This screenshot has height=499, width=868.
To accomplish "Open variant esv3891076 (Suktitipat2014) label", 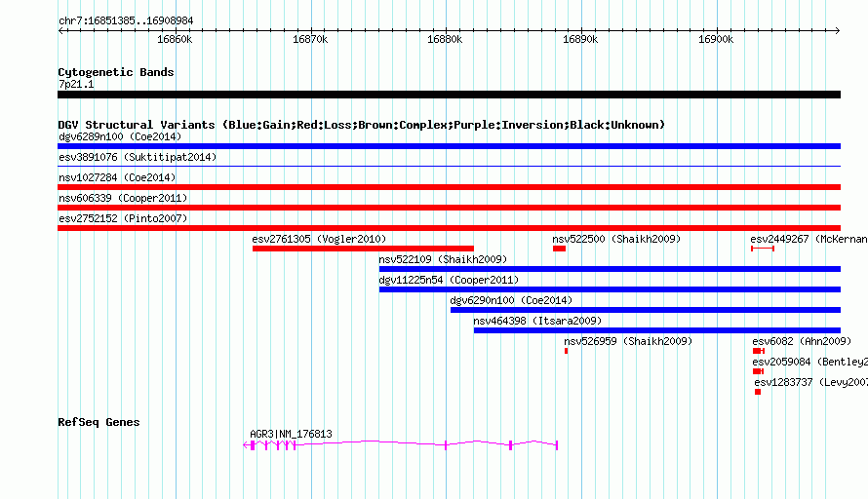I will point(138,157).
